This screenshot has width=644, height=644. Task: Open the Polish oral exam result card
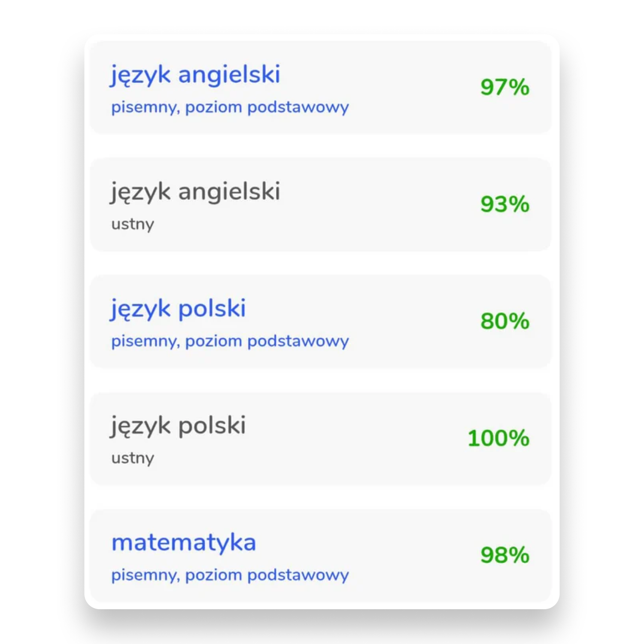click(321, 439)
